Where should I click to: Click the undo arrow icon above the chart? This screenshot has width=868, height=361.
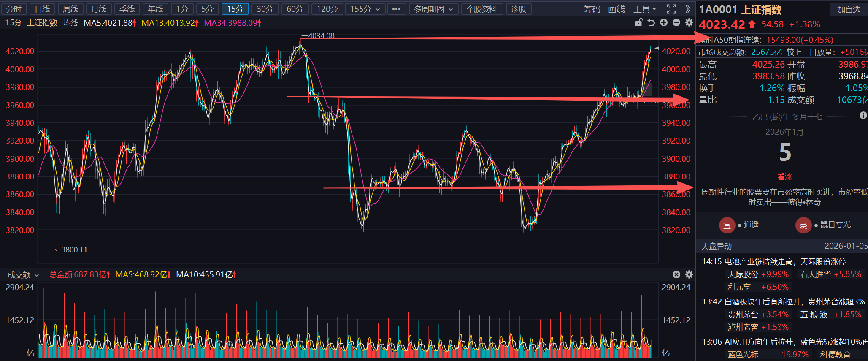pos(651,23)
